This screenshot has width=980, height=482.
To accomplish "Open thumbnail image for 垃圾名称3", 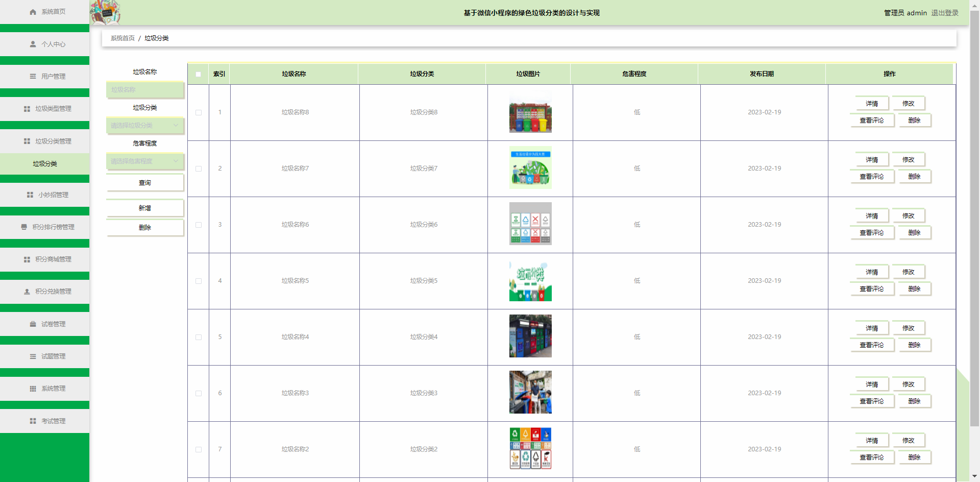I will [x=530, y=392].
